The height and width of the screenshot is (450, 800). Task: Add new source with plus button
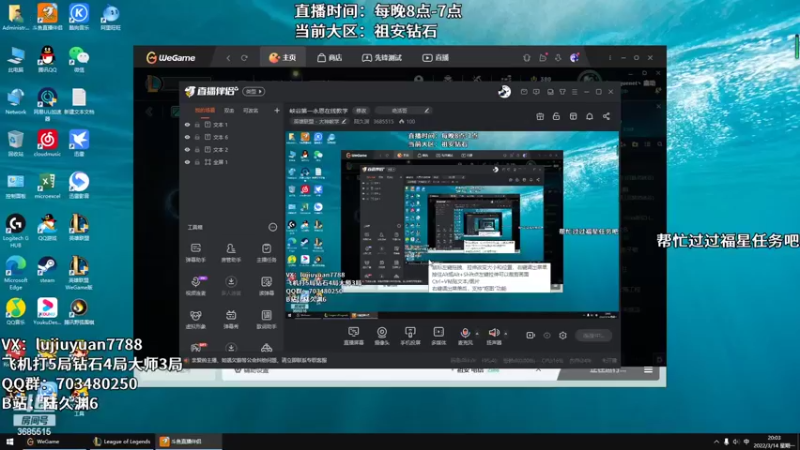pos(277,110)
